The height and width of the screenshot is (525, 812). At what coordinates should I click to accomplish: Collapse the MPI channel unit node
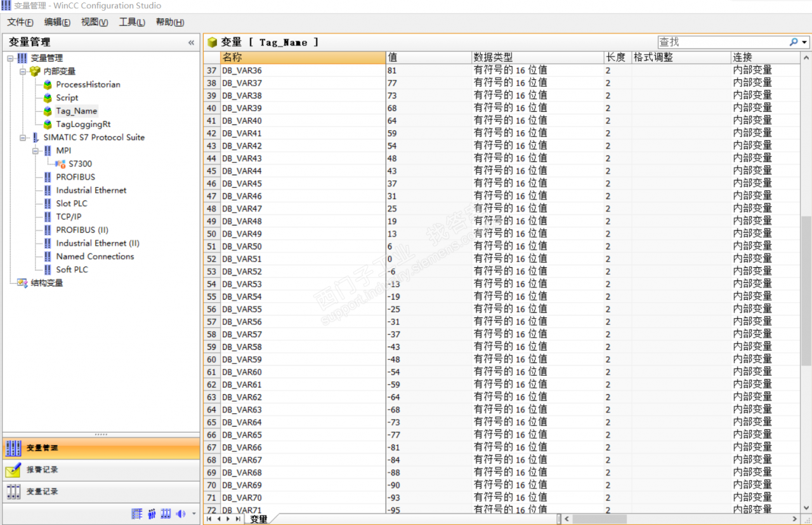(36, 150)
